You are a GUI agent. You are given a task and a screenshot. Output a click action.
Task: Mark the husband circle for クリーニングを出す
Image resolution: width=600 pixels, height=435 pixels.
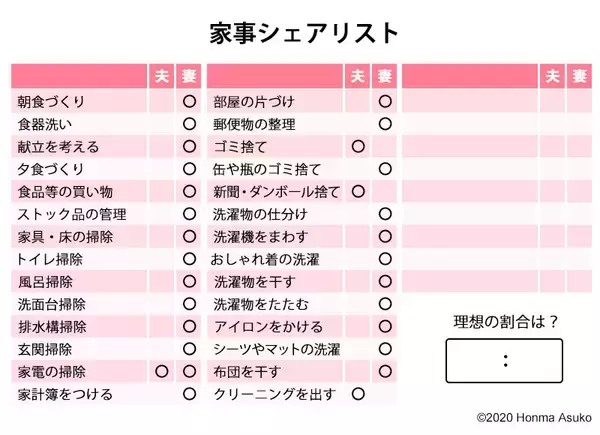click(358, 394)
